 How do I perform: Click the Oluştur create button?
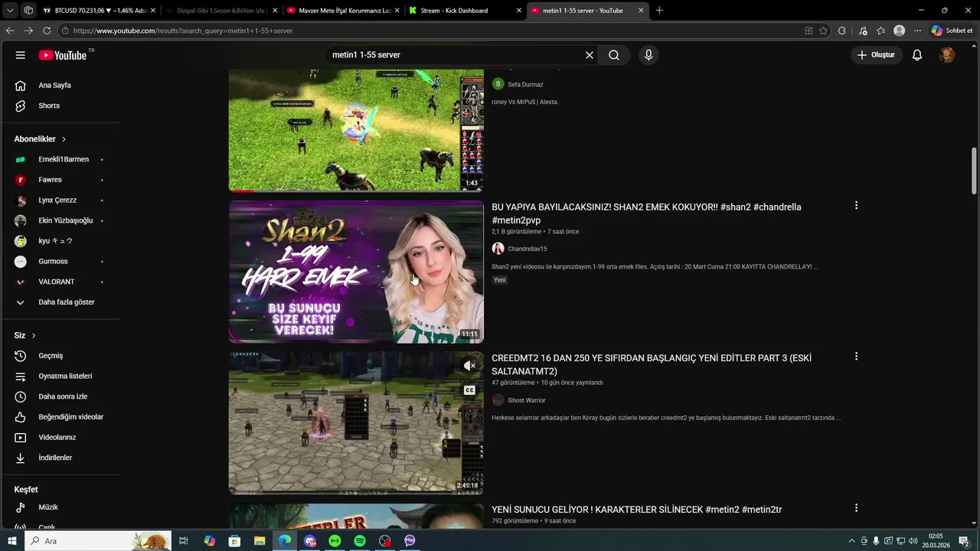876,55
